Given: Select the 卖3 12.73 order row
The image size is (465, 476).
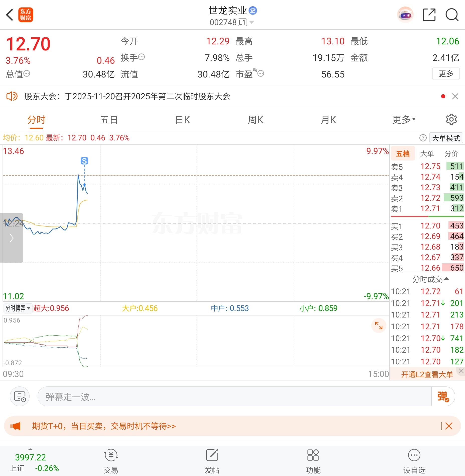Looking at the screenshot, I should [427, 188].
